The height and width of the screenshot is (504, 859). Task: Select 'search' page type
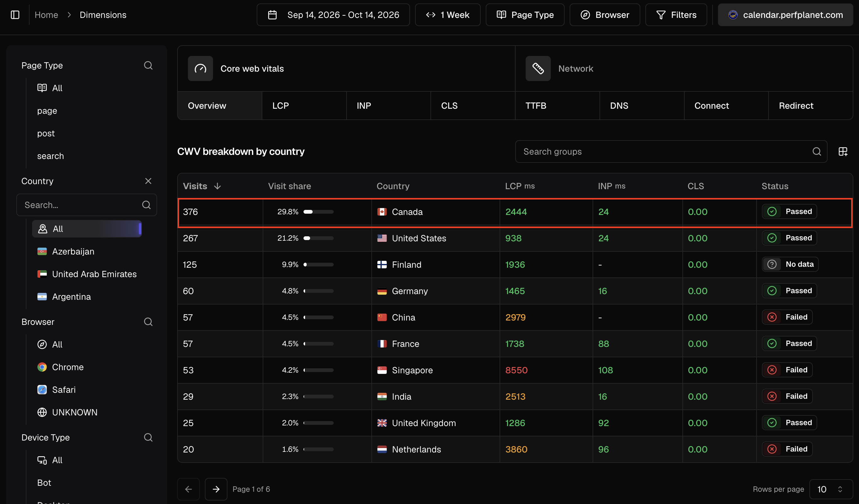(x=51, y=156)
